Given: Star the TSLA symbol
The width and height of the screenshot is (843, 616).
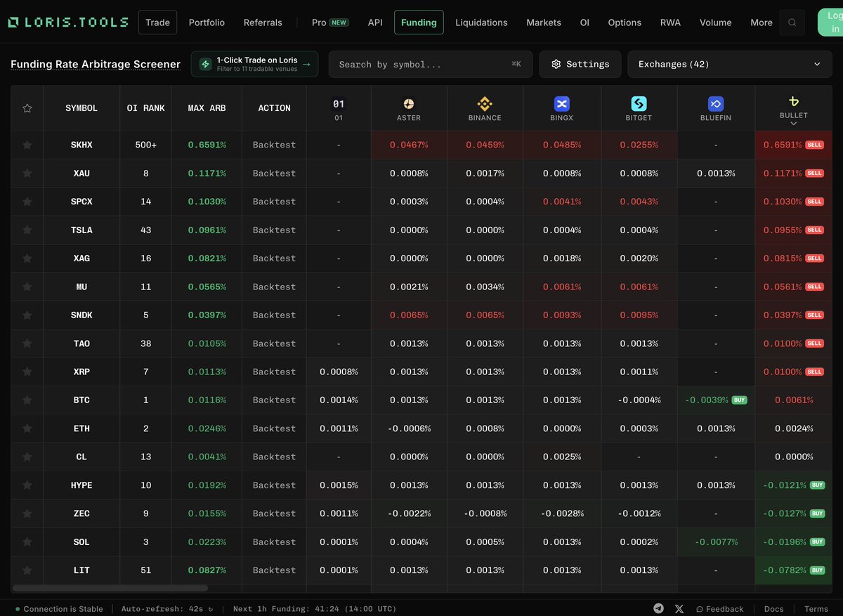Looking at the screenshot, I should coord(27,230).
